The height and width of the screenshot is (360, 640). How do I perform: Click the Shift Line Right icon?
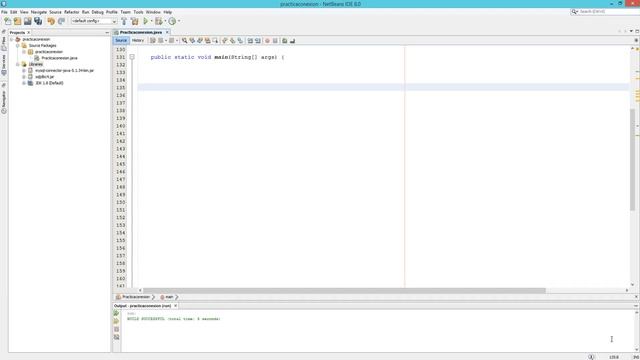click(258, 40)
